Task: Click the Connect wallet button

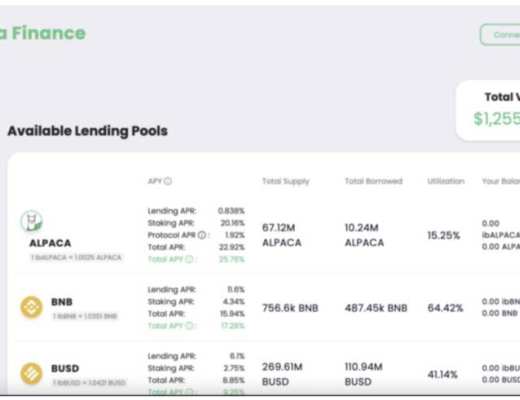Action: point(500,35)
